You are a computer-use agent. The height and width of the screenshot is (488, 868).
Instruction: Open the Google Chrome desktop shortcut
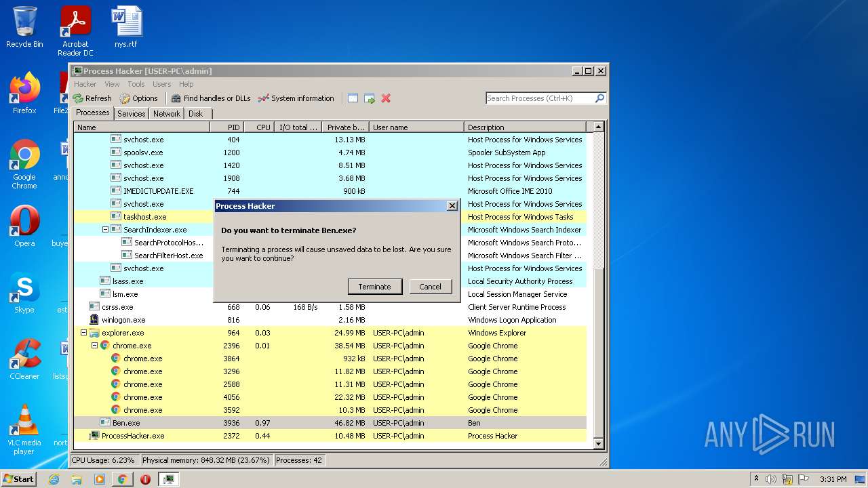click(x=24, y=165)
